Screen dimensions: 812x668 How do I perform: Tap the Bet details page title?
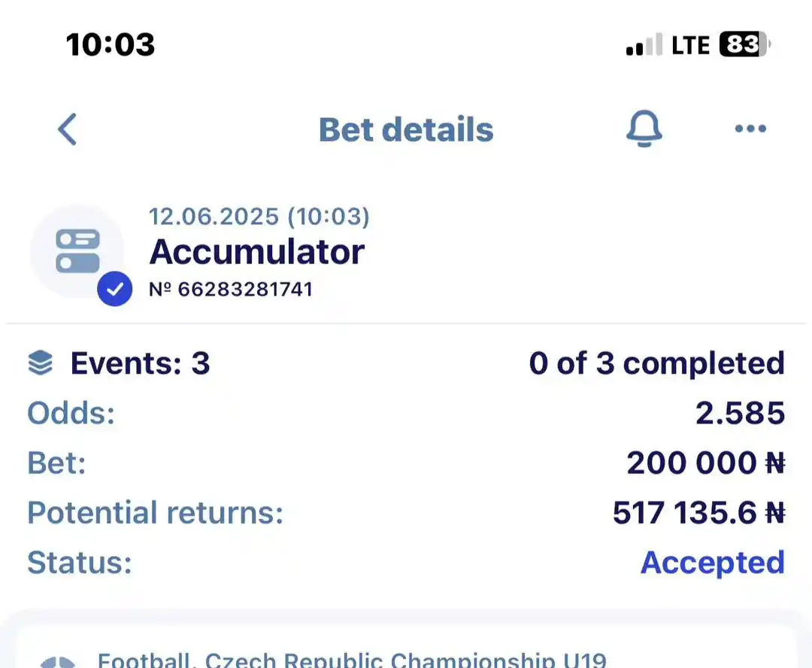[x=406, y=129]
